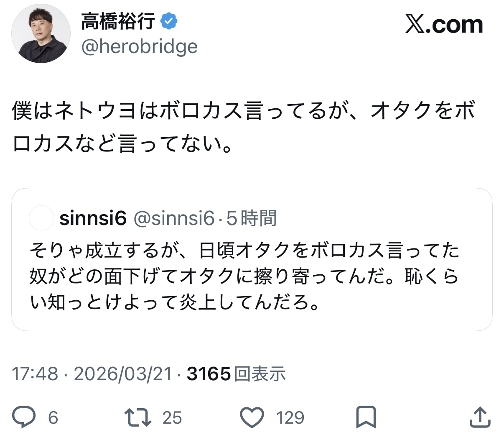Bookmark this post

[366, 417]
